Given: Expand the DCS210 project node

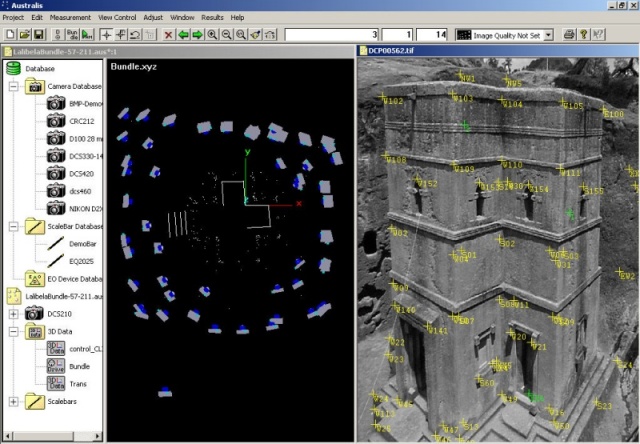Looking at the screenshot, I should [x=13, y=314].
